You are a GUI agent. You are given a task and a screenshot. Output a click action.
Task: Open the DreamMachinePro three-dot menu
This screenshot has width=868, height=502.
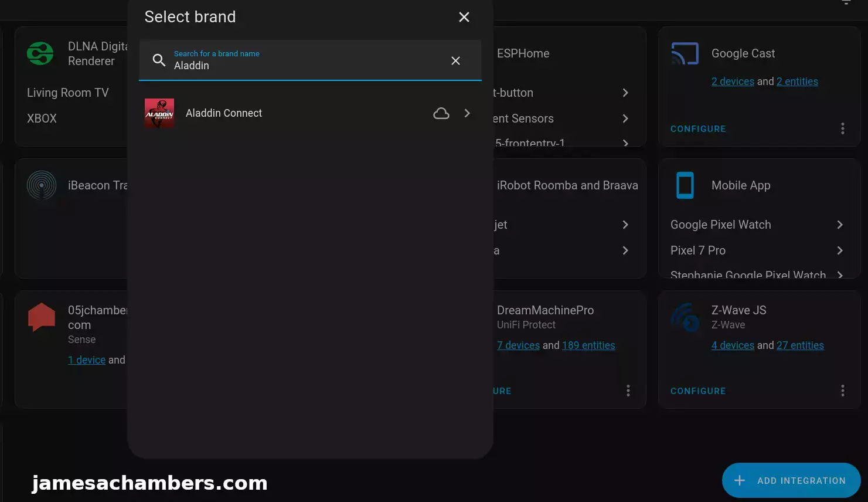pos(628,391)
